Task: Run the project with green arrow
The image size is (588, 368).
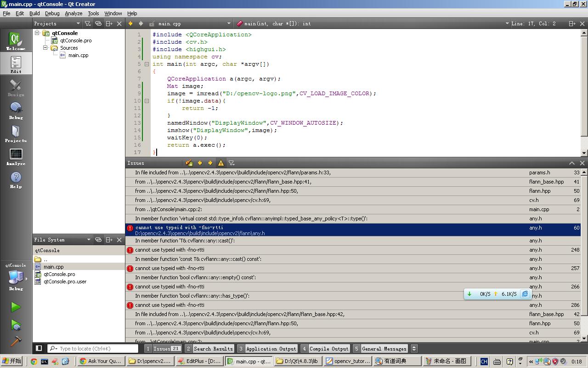Action: coord(16,307)
